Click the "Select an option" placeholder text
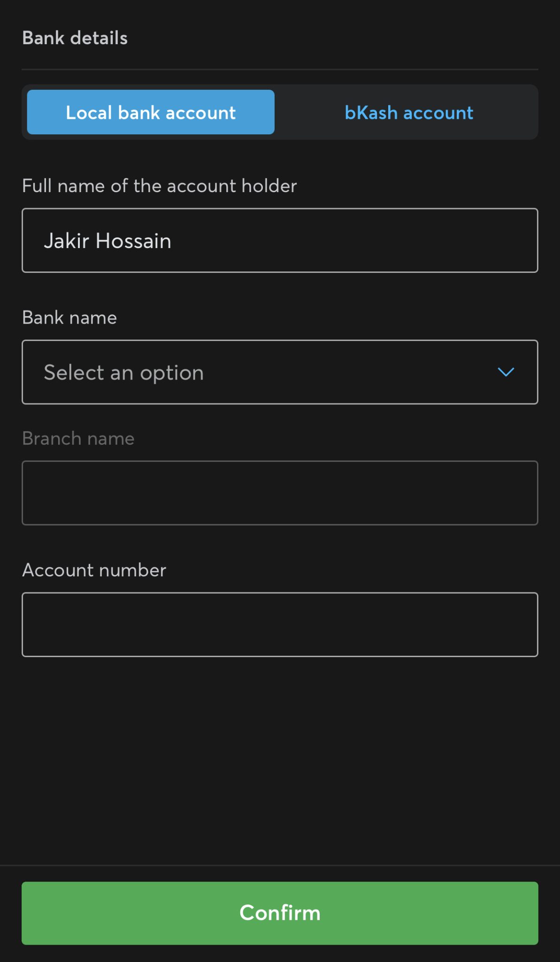This screenshot has height=962, width=560. pos(124,373)
